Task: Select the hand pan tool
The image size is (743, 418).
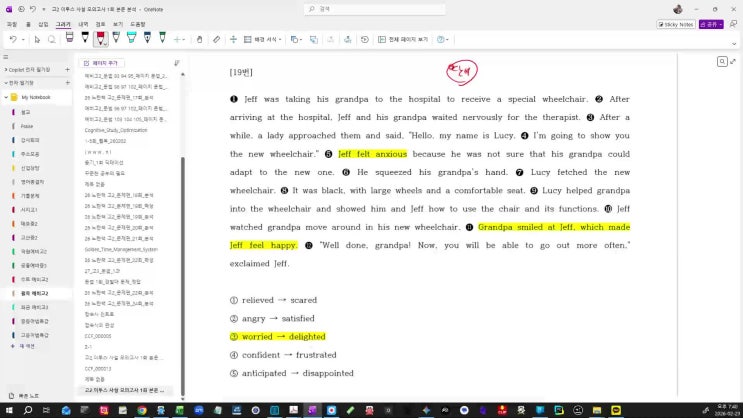Action: [x=200, y=39]
